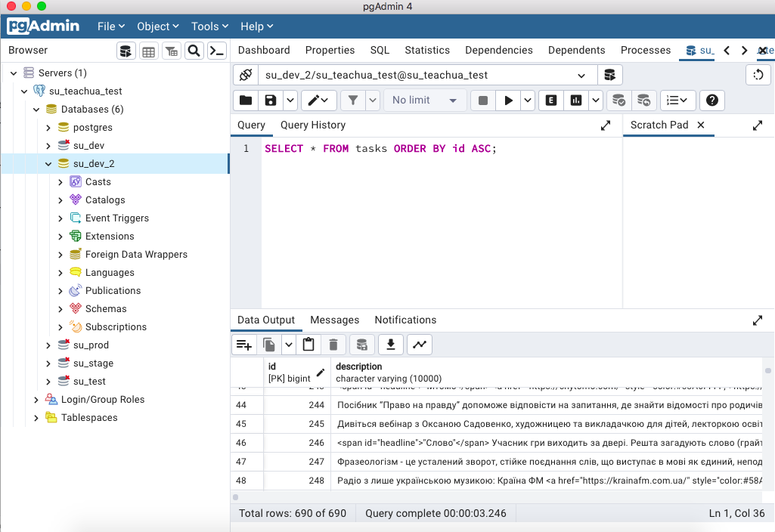Expand the Tablespaces node
Image resolution: width=775 pixels, height=532 pixels.
click(36, 418)
